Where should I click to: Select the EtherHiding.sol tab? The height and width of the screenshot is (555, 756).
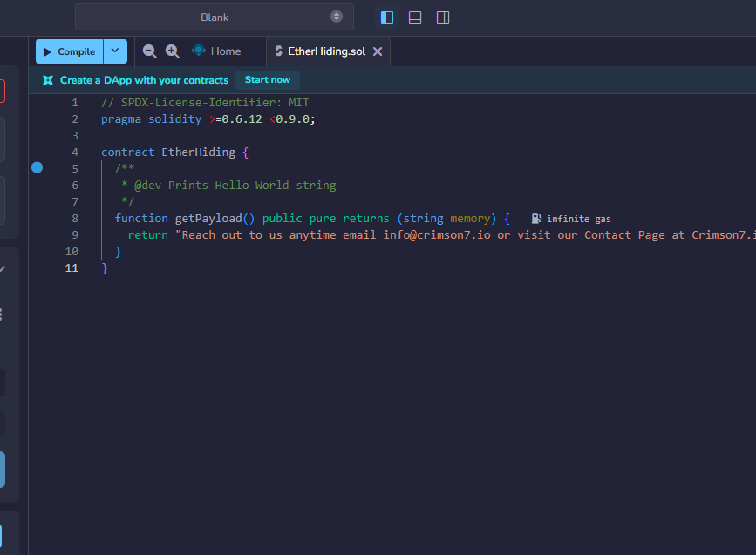pos(326,51)
